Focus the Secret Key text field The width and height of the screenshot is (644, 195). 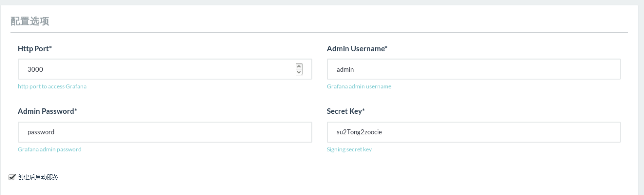(x=473, y=132)
